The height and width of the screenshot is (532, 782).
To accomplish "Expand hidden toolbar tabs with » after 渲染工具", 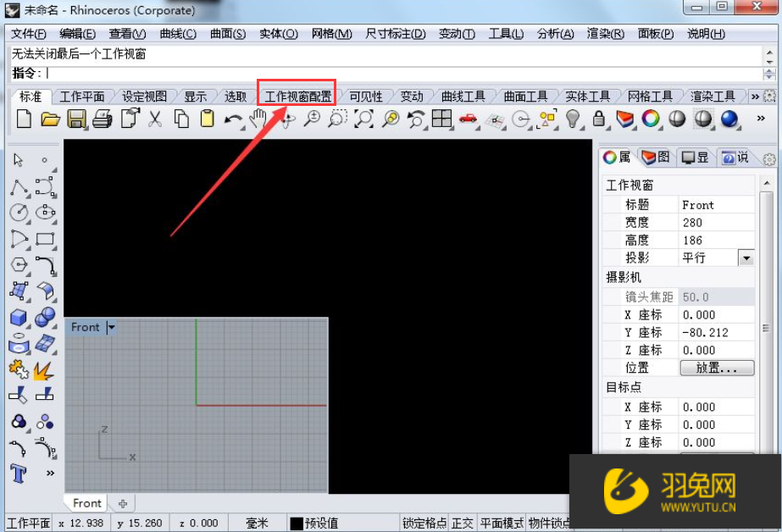I will 755,97.
